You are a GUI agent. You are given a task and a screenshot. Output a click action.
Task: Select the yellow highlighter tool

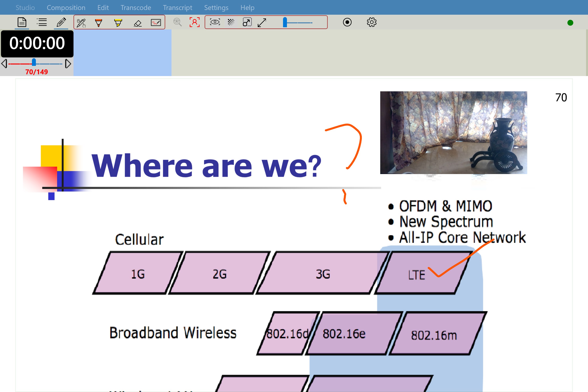coord(118,23)
